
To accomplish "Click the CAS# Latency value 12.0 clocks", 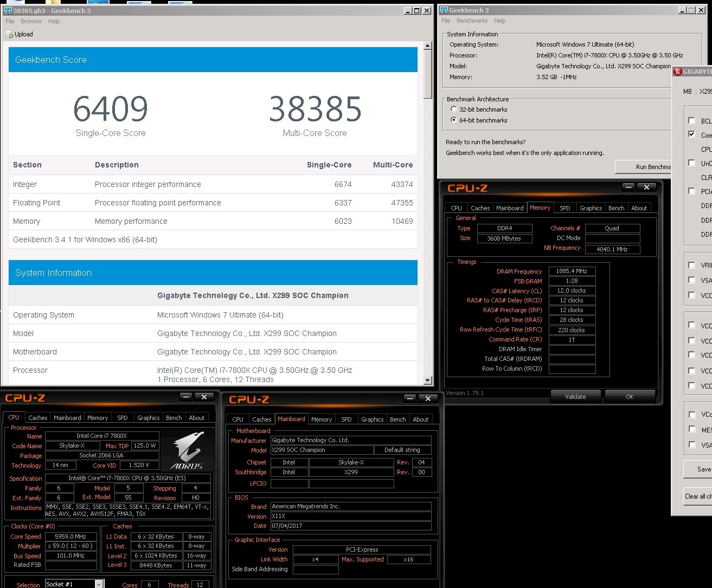I will coord(572,290).
